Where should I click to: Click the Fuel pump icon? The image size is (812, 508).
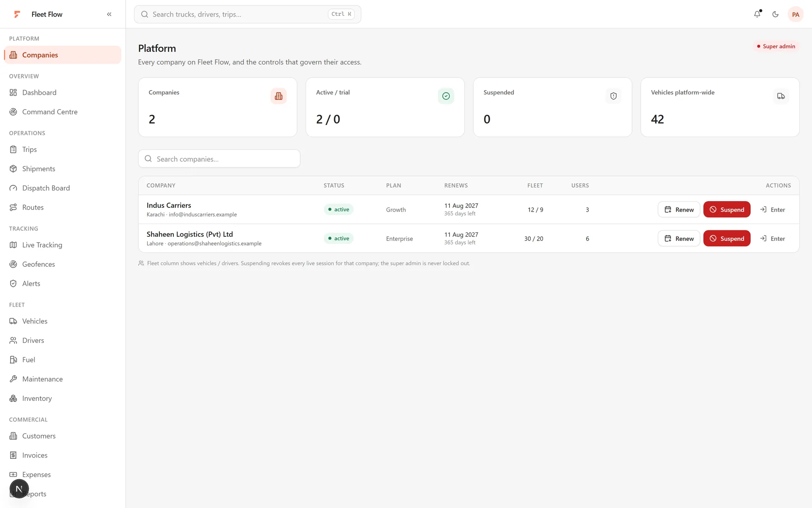click(x=14, y=360)
